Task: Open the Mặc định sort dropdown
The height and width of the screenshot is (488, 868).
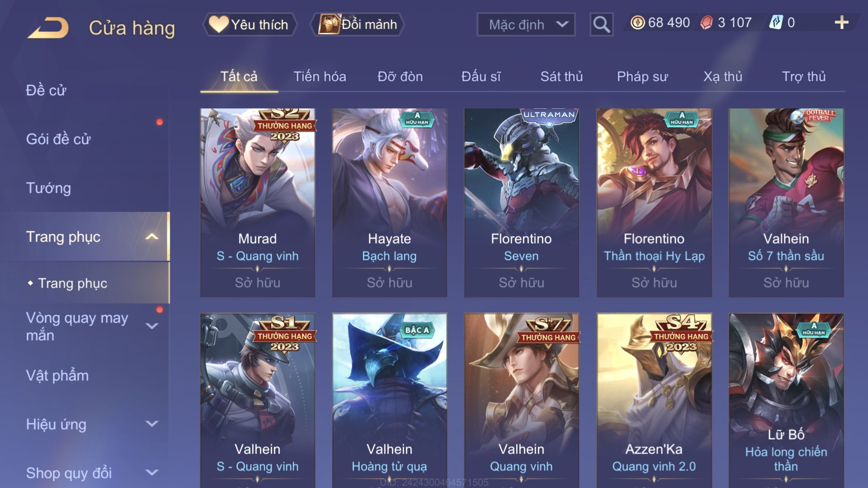Action: (x=526, y=24)
